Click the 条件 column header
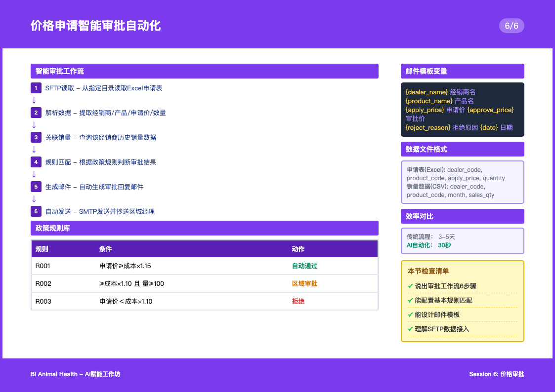555x392 pixels. pos(106,249)
